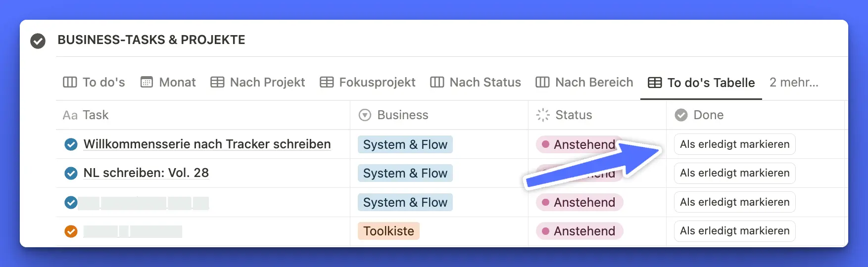
Task: Expand the 2 mehr… views list
Action: [794, 82]
